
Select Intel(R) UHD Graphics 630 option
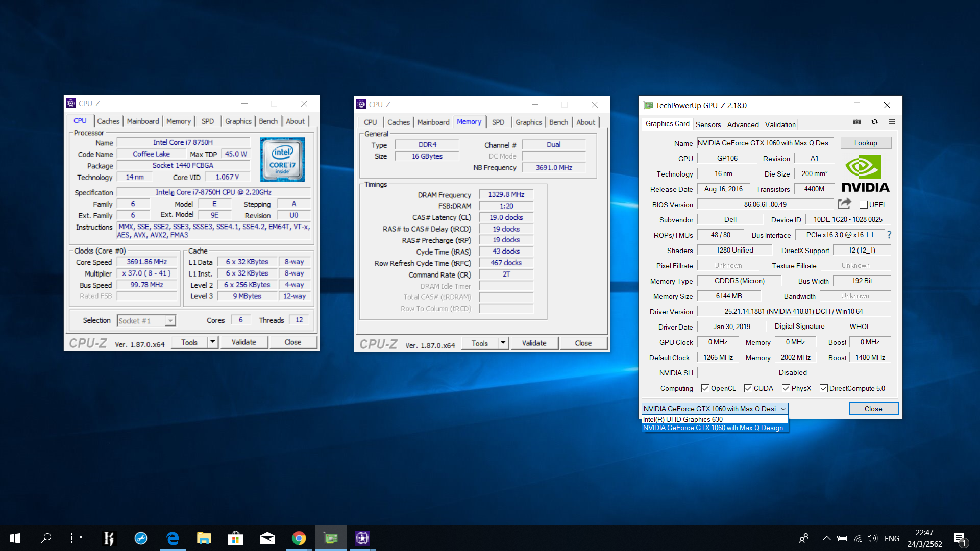tap(715, 419)
